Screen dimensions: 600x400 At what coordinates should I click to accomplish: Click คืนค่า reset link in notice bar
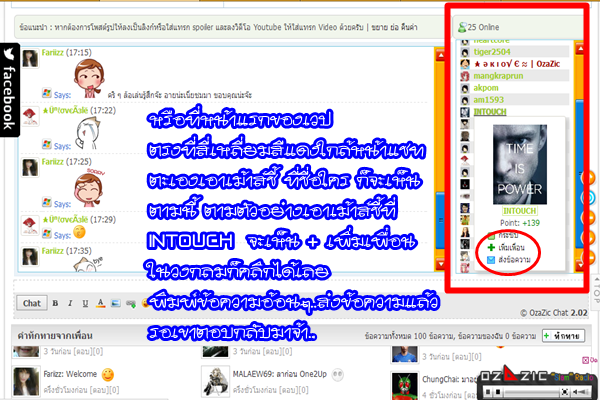409,27
